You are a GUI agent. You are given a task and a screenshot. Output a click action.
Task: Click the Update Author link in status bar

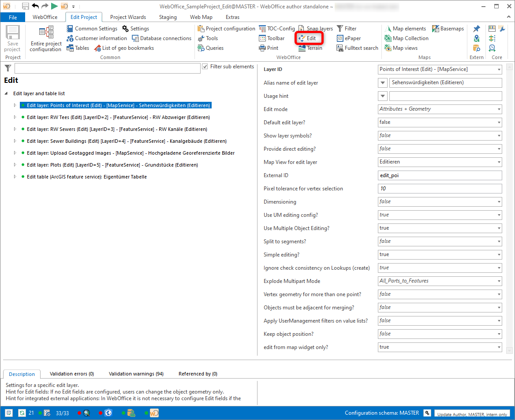(x=472, y=413)
